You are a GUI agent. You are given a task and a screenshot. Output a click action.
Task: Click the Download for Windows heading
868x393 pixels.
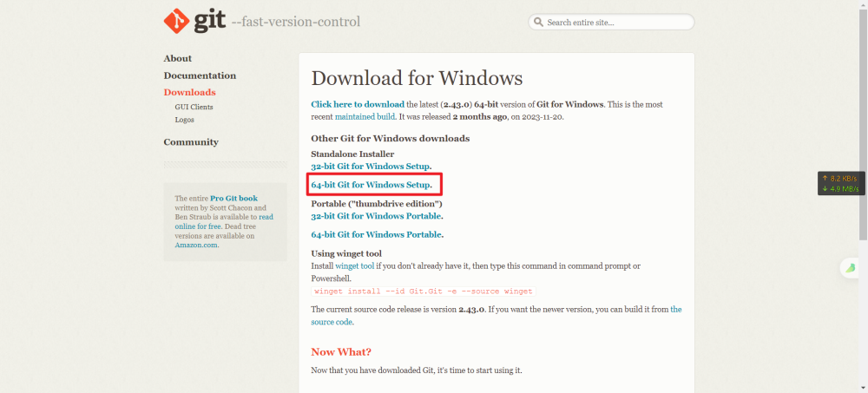(x=417, y=78)
